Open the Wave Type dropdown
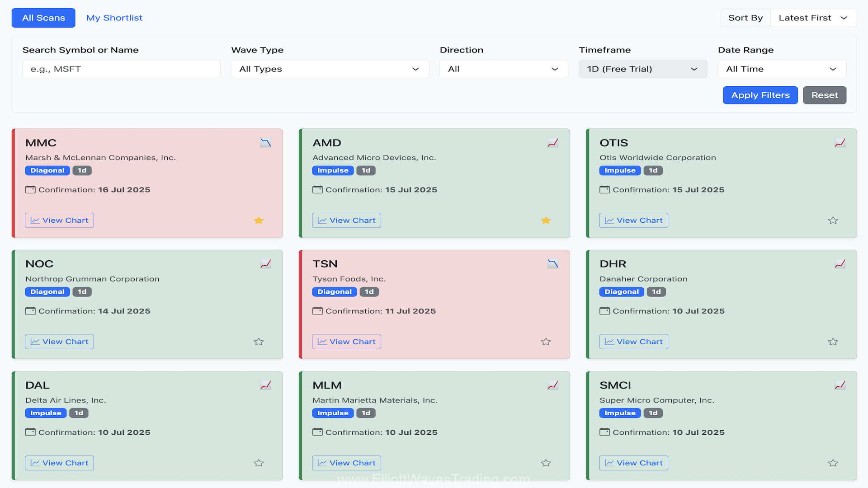The image size is (868, 488). point(330,69)
